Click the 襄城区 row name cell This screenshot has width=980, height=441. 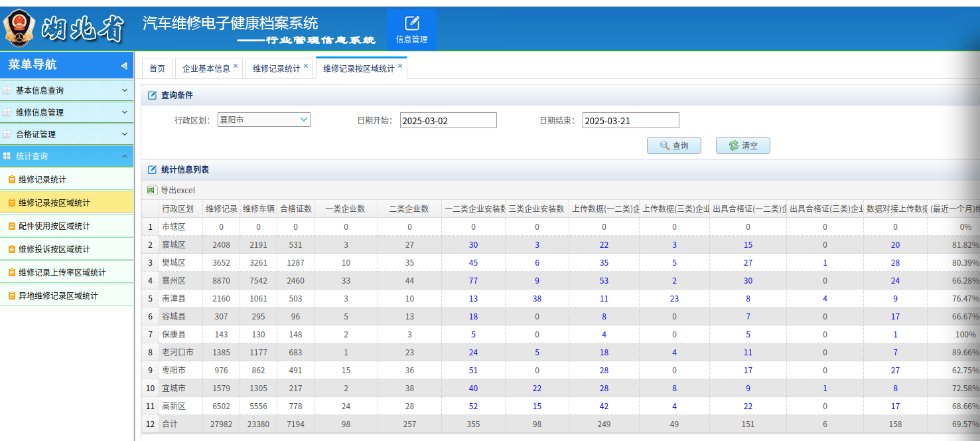tap(181, 245)
